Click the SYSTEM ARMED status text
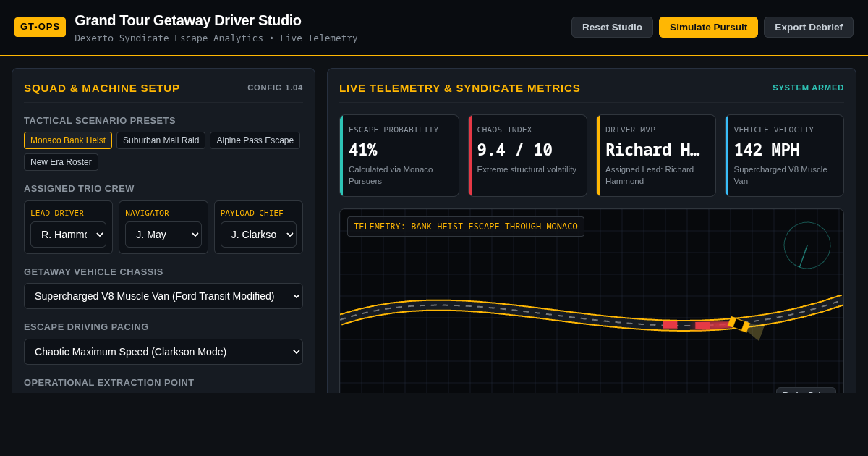The height and width of the screenshot is (456, 868). pyautogui.click(x=808, y=88)
